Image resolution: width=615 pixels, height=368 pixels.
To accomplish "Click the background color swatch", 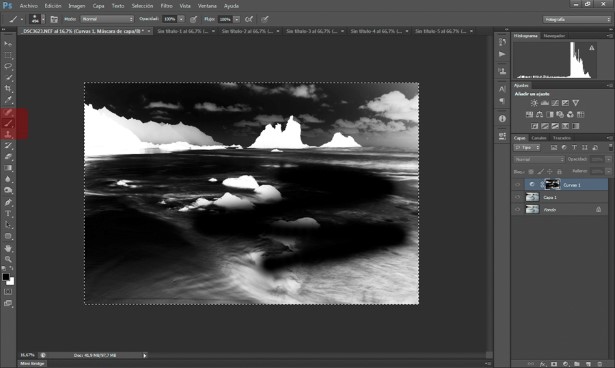I will [11, 282].
